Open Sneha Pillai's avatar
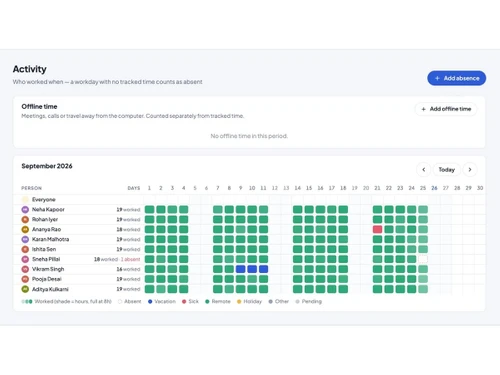 pos(25,259)
